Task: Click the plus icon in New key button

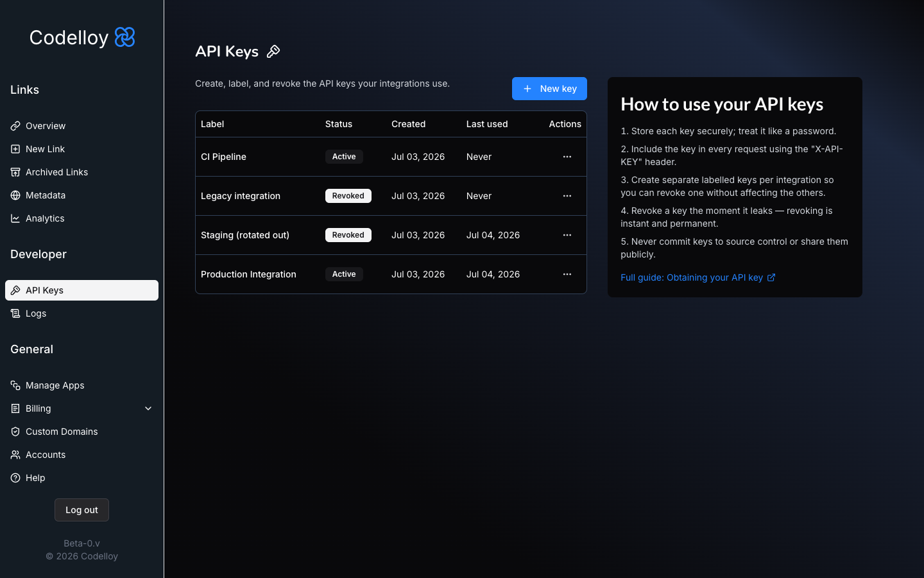Action: (x=527, y=89)
